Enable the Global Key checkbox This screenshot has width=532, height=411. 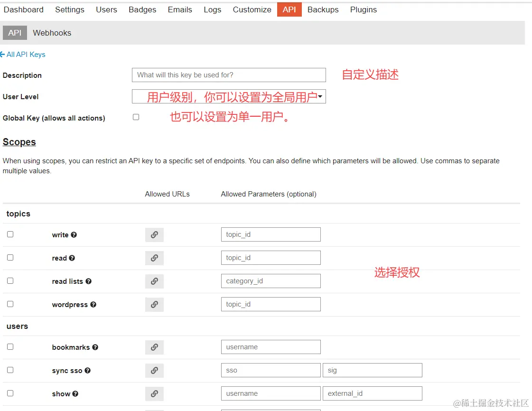coord(136,117)
